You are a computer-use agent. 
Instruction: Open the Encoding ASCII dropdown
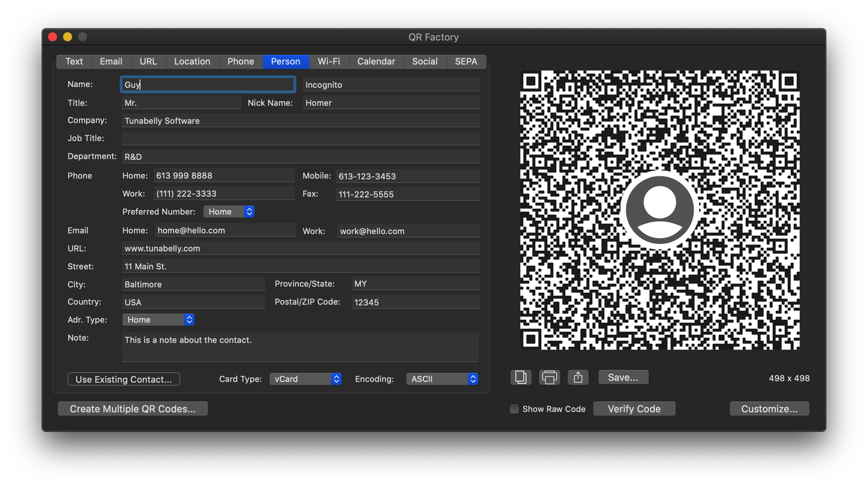click(442, 379)
